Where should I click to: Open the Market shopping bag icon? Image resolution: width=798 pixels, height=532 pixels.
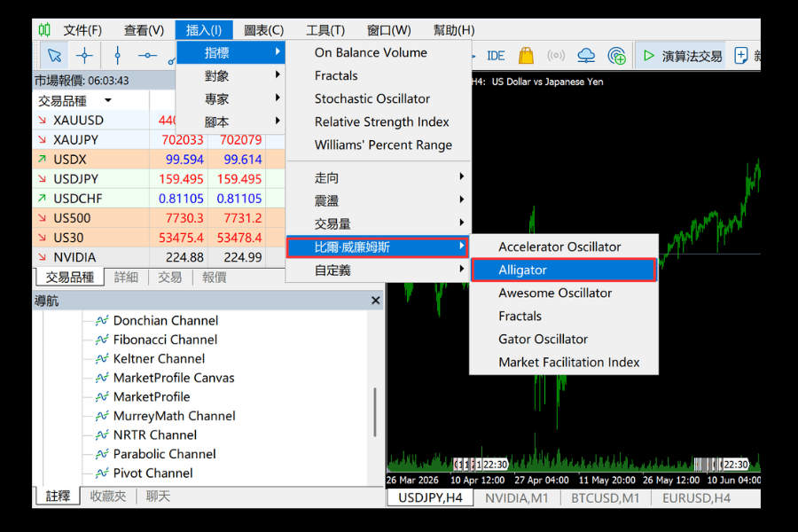(x=526, y=56)
